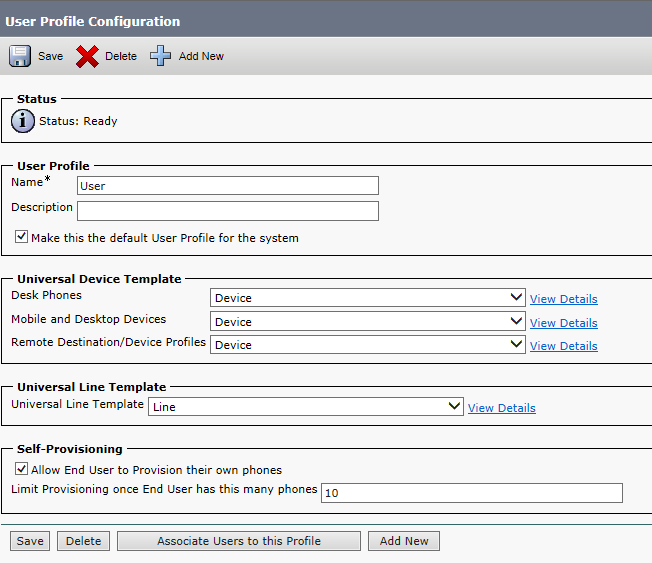Open View Details link for Desk Phones

pyautogui.click(x=563, y=299)
